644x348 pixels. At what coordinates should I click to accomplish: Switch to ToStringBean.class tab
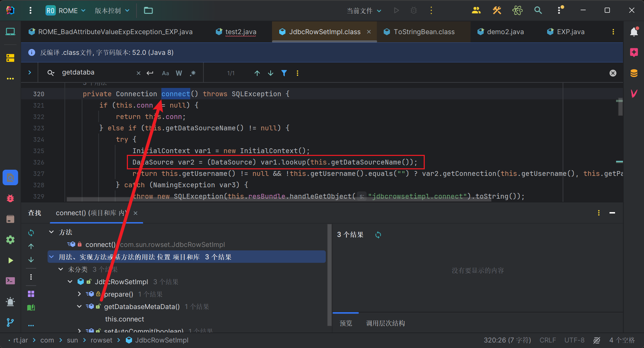tap(419, 32)
